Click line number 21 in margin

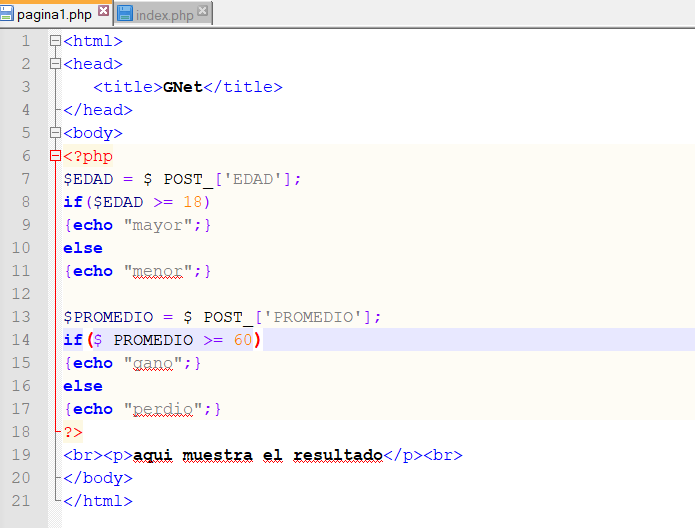(x=21, y=501)
